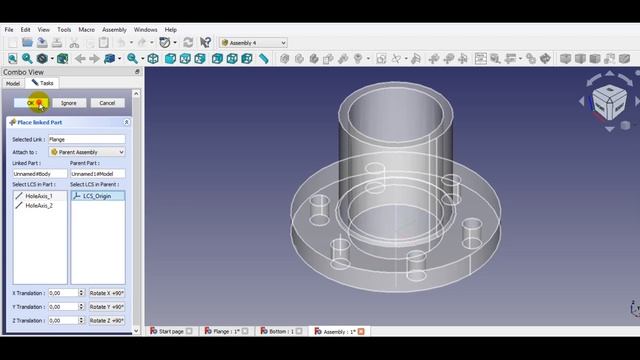Switch to Bottom : 1 document tab

click(x=281, y=331)
